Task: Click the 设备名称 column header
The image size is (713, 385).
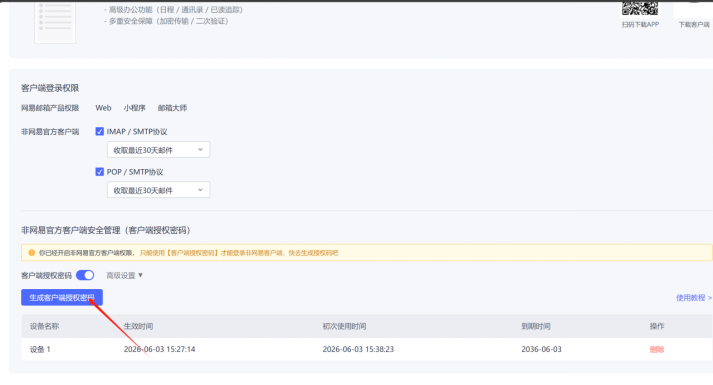Action: click(x=45, y=326)
